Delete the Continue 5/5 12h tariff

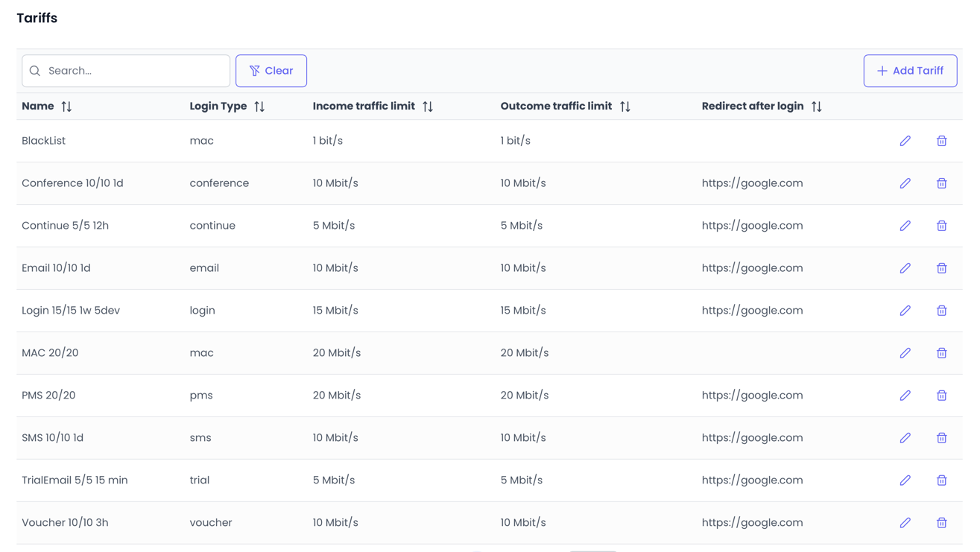click(x=941, y=226)
